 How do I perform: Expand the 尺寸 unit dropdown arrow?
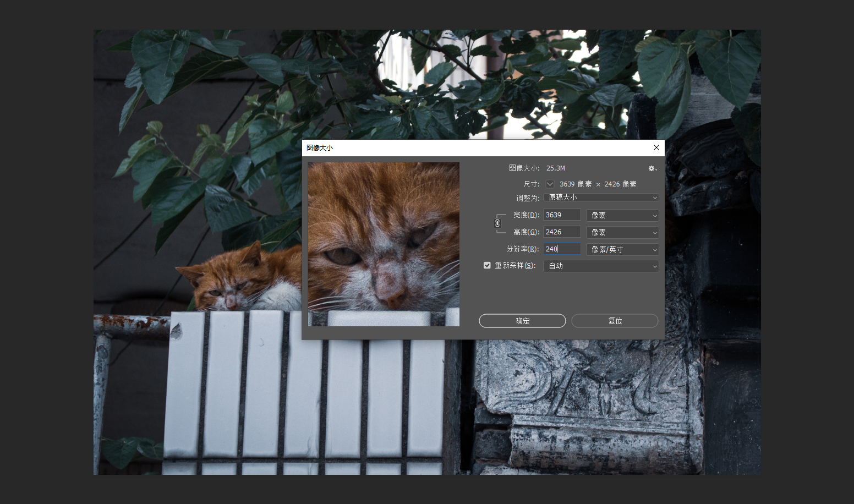click(x=550, y=184)
